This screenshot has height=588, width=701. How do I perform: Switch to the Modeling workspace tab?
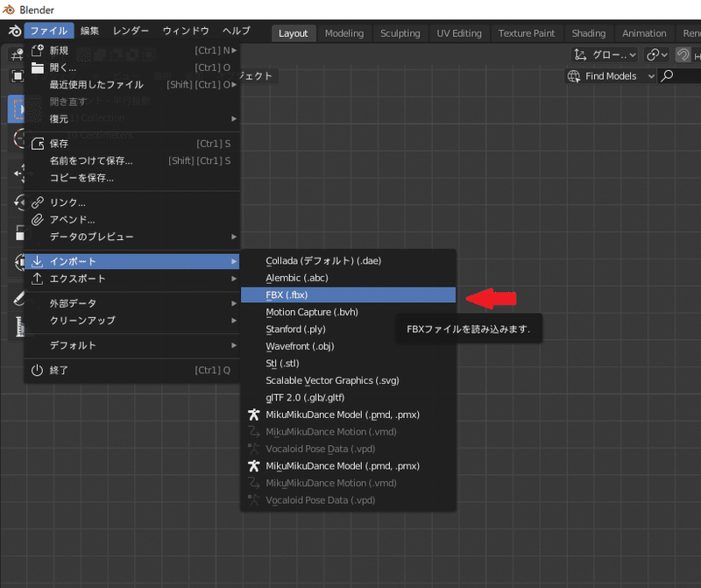(344, 33)
